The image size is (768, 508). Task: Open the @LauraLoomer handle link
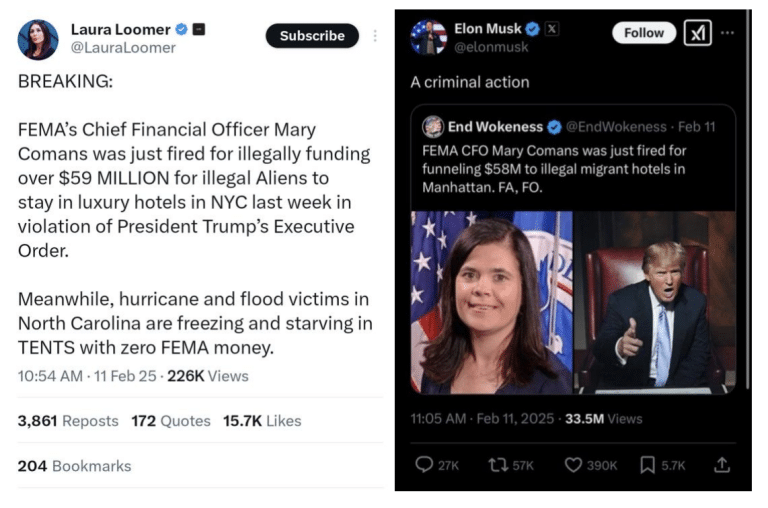click(122, 48)
